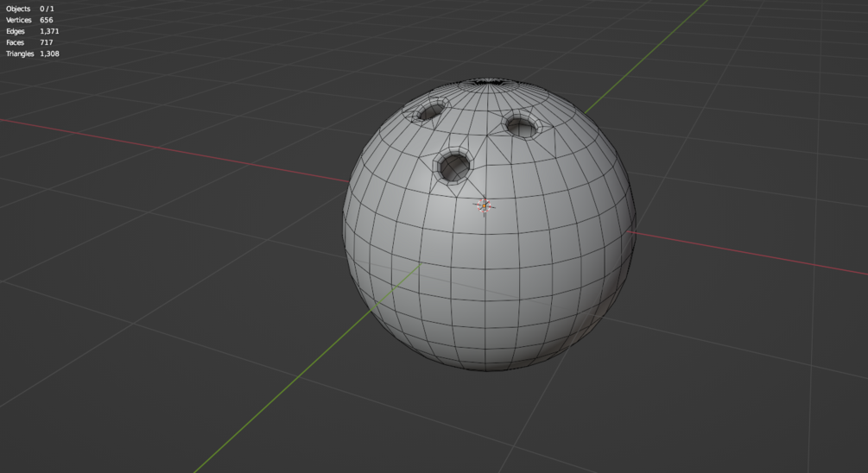Click the front finger hole on ball
This screenshot has height=473, width=868.
(x=453, y=166)
